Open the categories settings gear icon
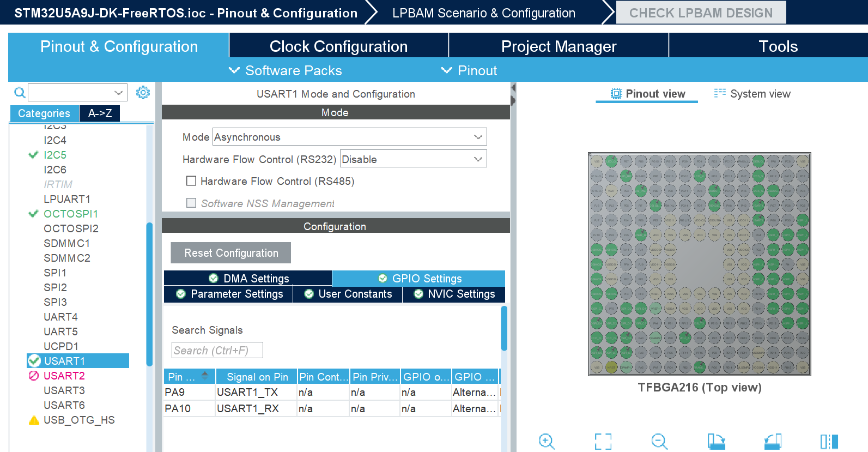868x452 pixels. (x=143, y=92)
